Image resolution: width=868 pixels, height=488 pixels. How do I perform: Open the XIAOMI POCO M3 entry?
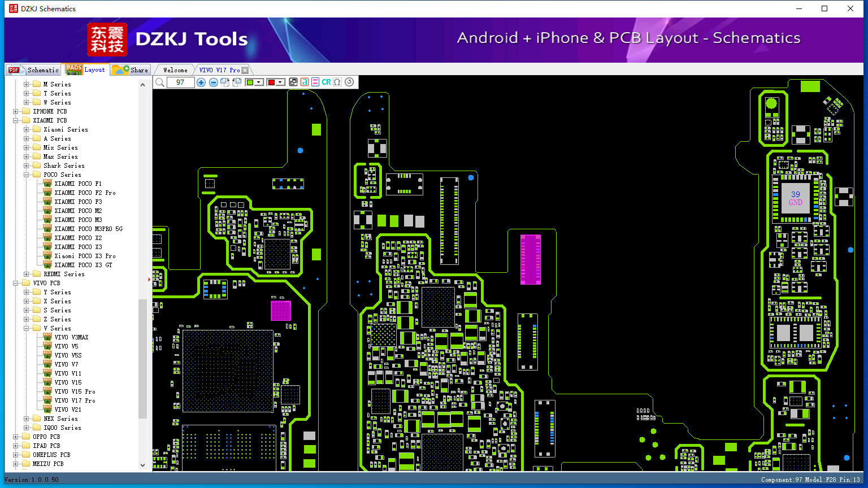(78, 220)
